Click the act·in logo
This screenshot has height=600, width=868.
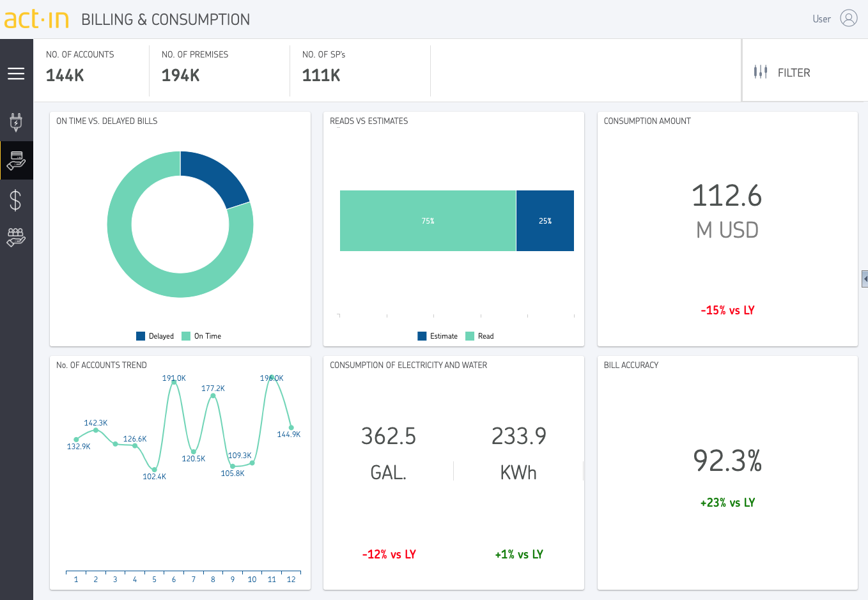click(x=36, y=19)
